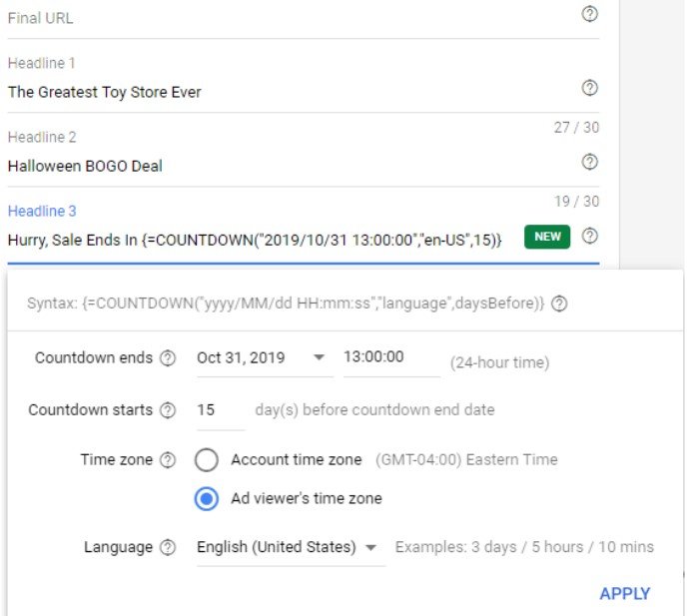The image size is (691, 616).
Task: Select Ad viewer's time zone radio button
Action: (x=207, y=498)
